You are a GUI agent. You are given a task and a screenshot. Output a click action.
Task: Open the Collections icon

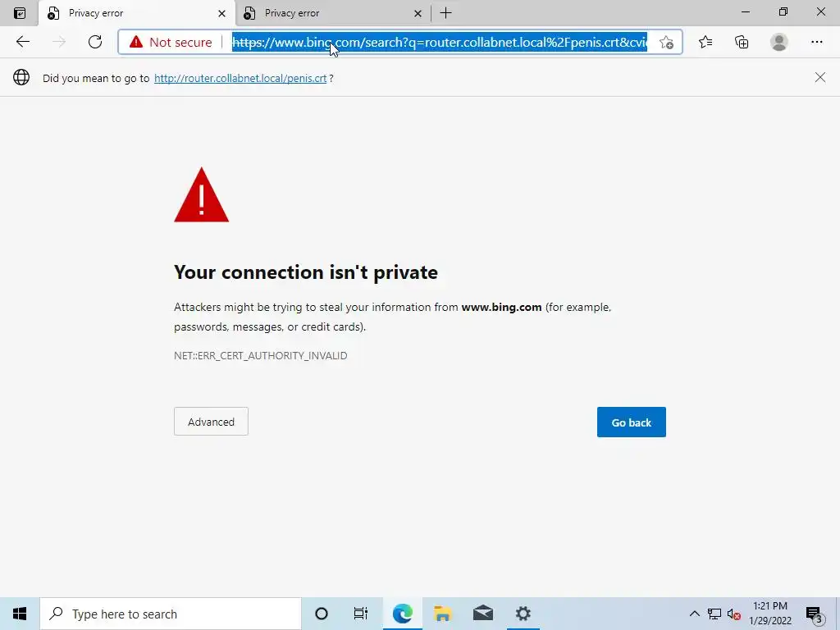point(742,42)
